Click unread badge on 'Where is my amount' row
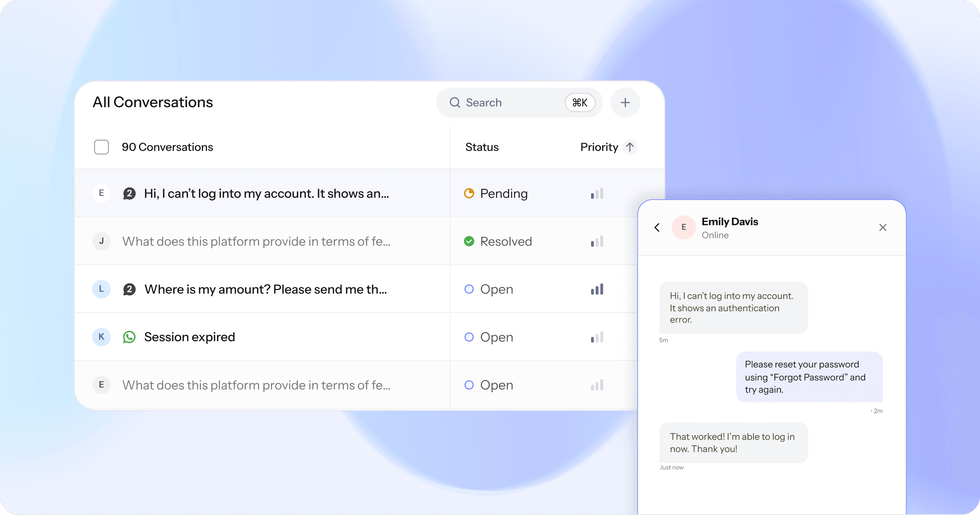This screenshot has height=515, width=980. tap(129, 289)
